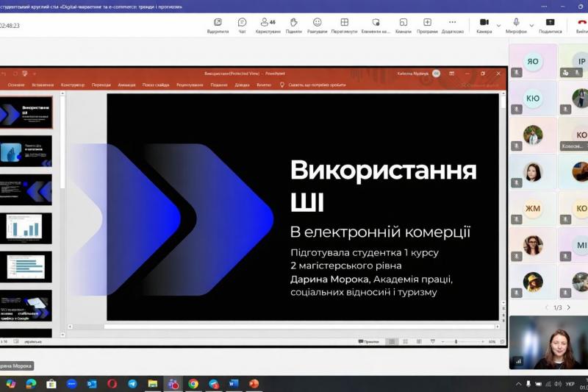Raise hand in the meeting
The image size is (588, 392).
click(293, 25)
